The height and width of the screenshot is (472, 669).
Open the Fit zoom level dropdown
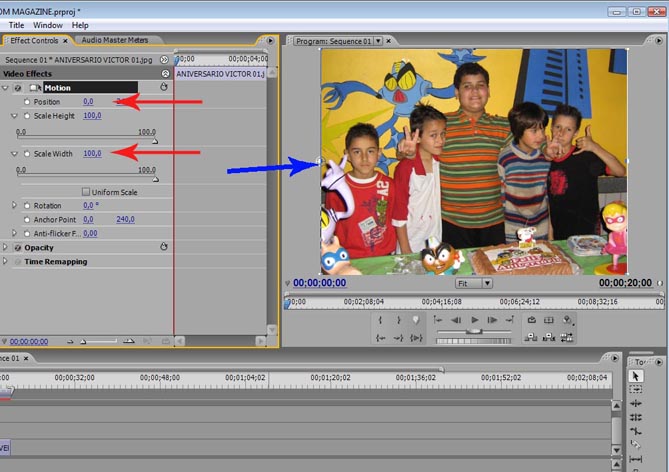click(x=473, y=283)
